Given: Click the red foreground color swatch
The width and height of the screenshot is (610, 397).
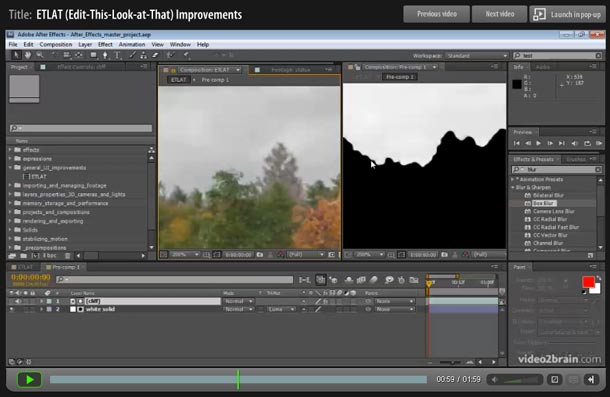Looking at the screenshot, I should coord(588,282).
